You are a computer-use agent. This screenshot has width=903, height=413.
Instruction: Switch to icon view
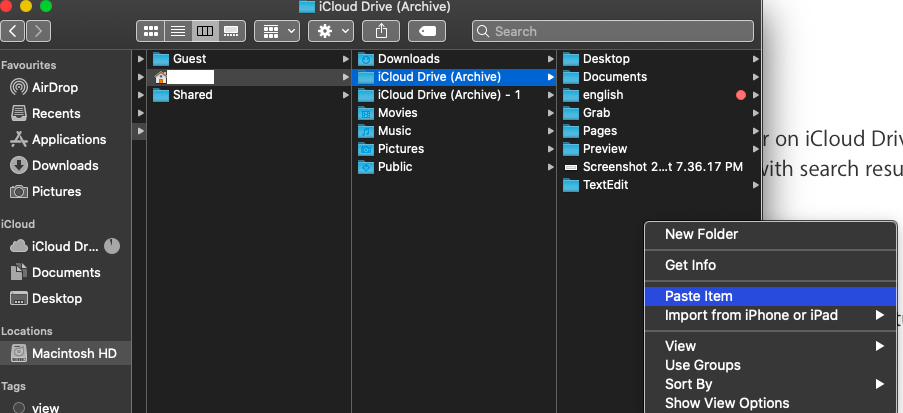(150, 31)
